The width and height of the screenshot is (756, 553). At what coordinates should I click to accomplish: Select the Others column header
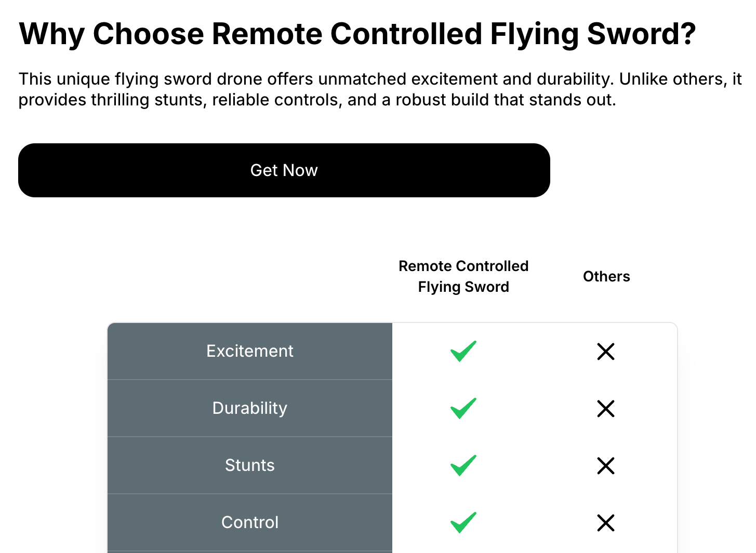point(606,277)
